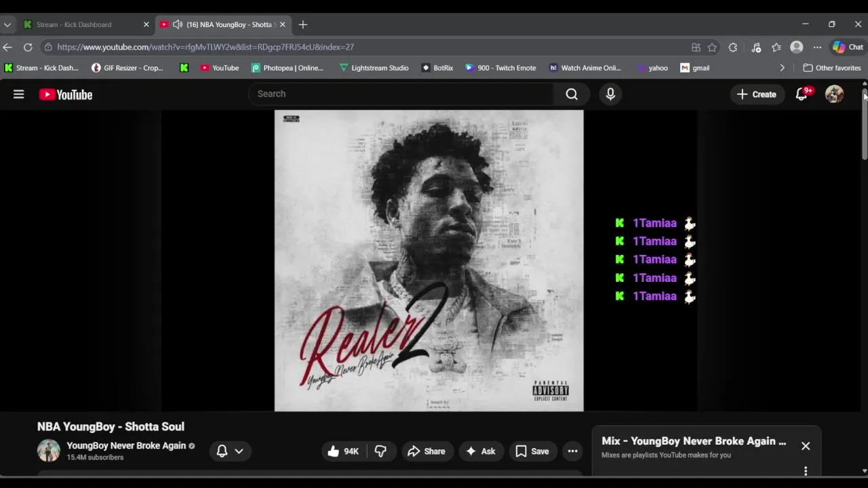Open the tab search dropdown
This screenshot has width=868, height=488.
click(7, 24)
